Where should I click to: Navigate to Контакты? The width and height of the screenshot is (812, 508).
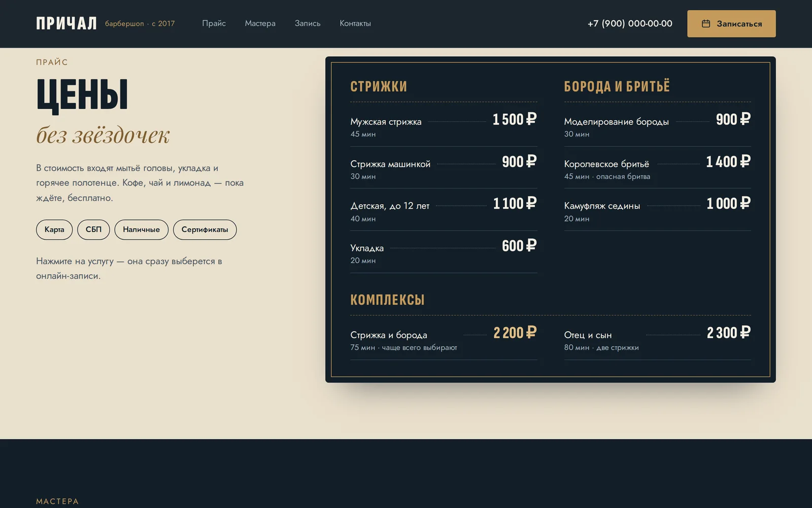point(355,23)
